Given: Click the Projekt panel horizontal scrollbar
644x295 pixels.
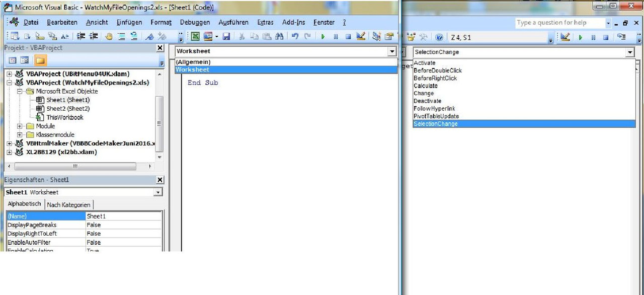Looking at the screenshot, I should point(80,166).
